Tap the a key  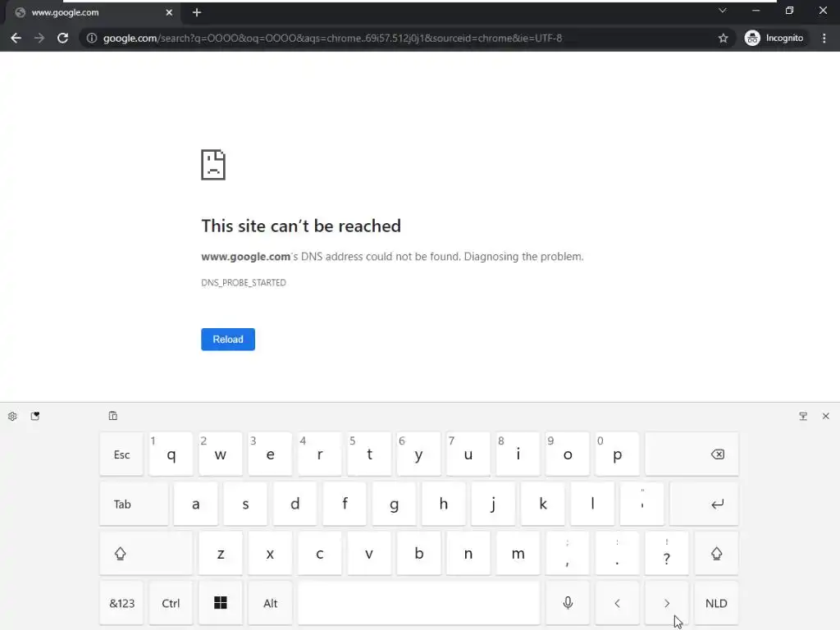(x=195, y=504)
